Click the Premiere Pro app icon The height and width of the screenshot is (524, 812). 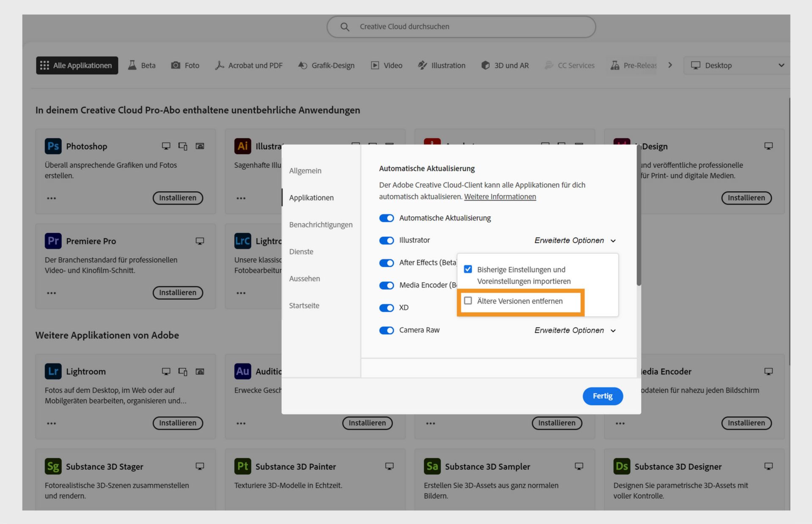pos(53,241)
